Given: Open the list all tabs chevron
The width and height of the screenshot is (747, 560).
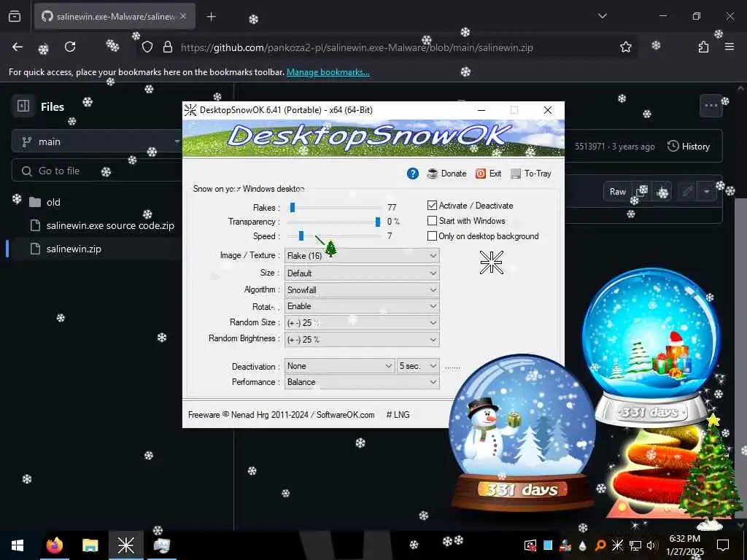Looking at the screenshot, I should 602,16.
